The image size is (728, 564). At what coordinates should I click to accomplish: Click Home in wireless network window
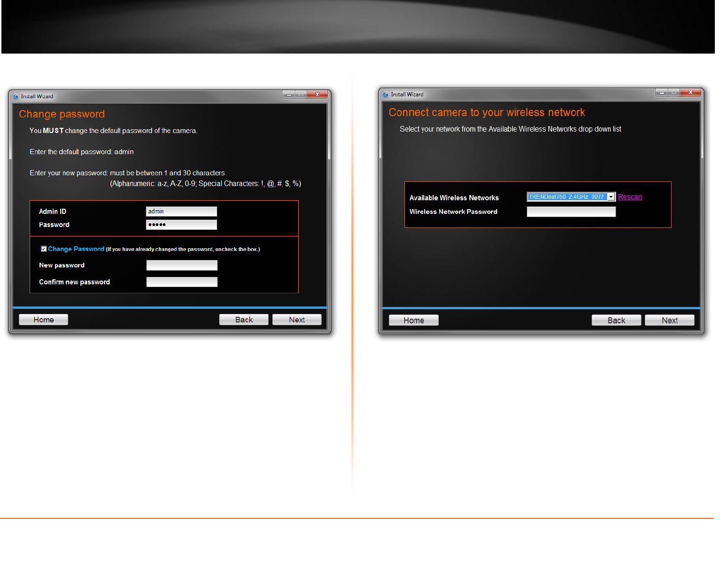click(414, 320)
